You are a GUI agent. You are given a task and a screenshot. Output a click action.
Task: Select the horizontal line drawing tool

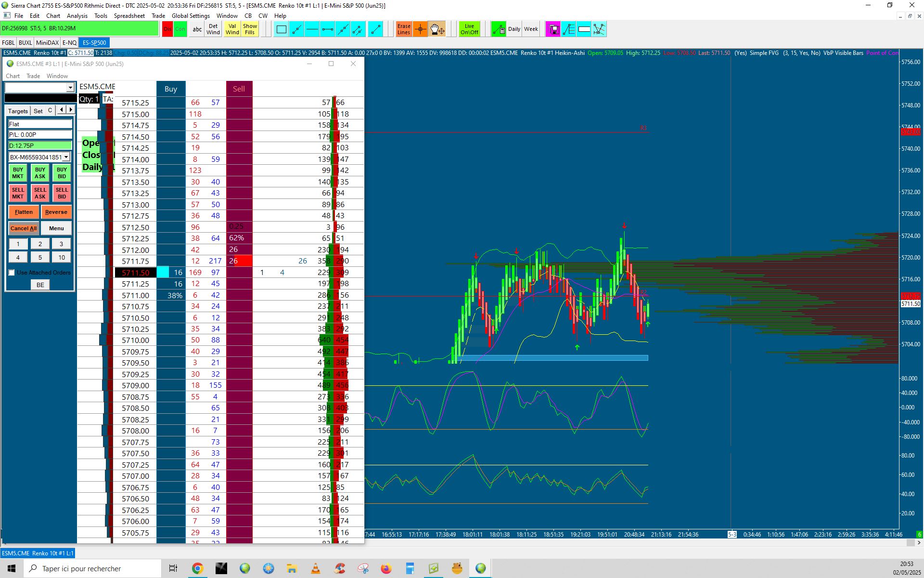point(312,30)
